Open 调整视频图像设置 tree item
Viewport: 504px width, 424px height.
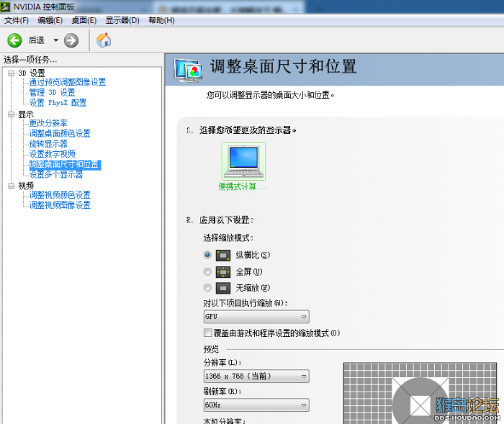coord(60,205)
